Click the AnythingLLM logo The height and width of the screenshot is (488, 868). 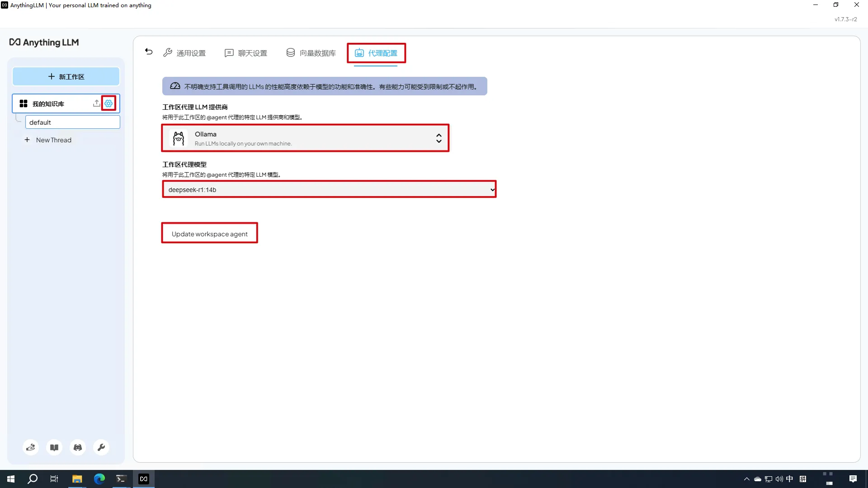(x=44, y=42)
